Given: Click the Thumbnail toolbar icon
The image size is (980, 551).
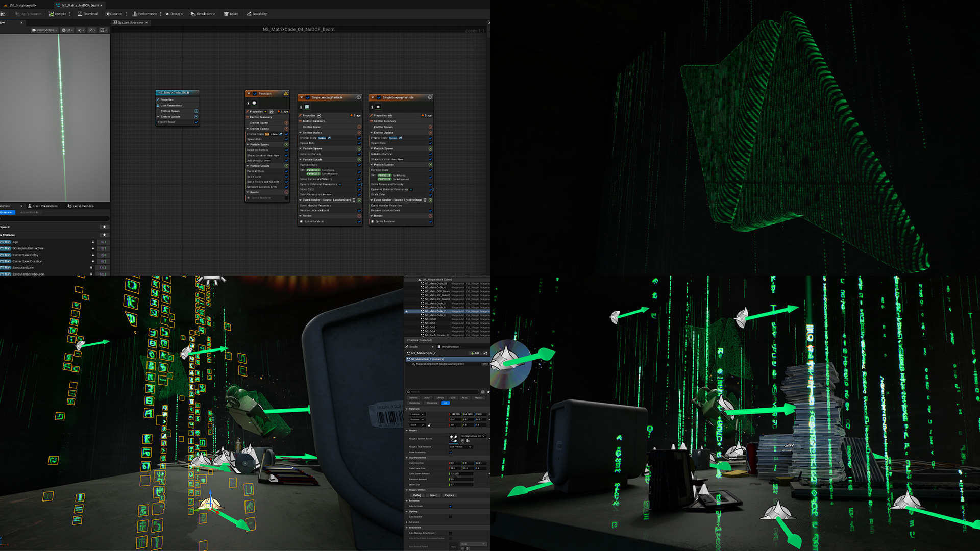Looking at the screenshot, I should point(80,14).
